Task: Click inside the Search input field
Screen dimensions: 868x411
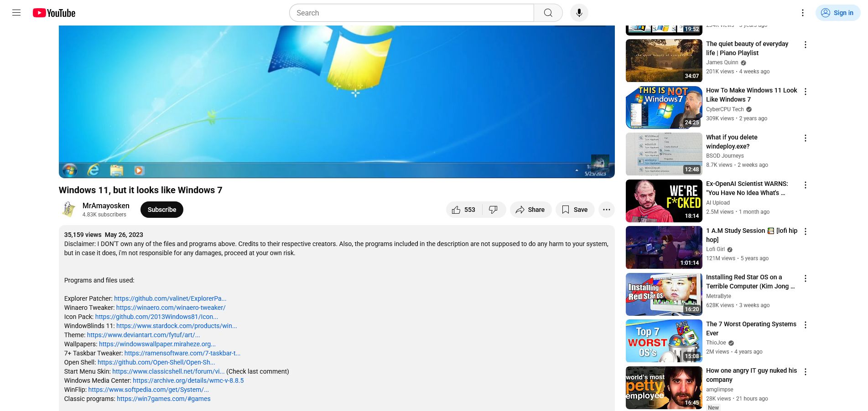Action: pyautogui.click(x=411, y=13)
